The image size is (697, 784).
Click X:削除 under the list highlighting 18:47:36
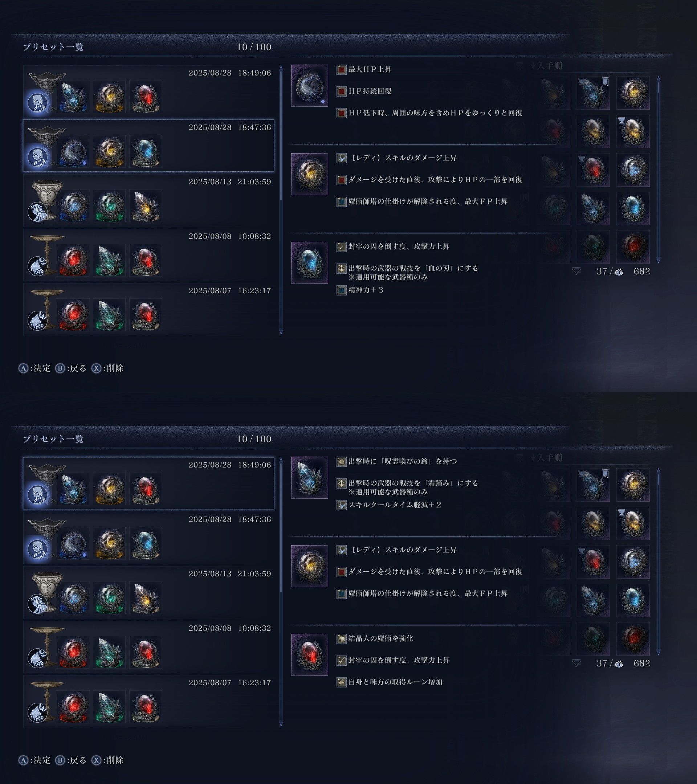point(107,368)
